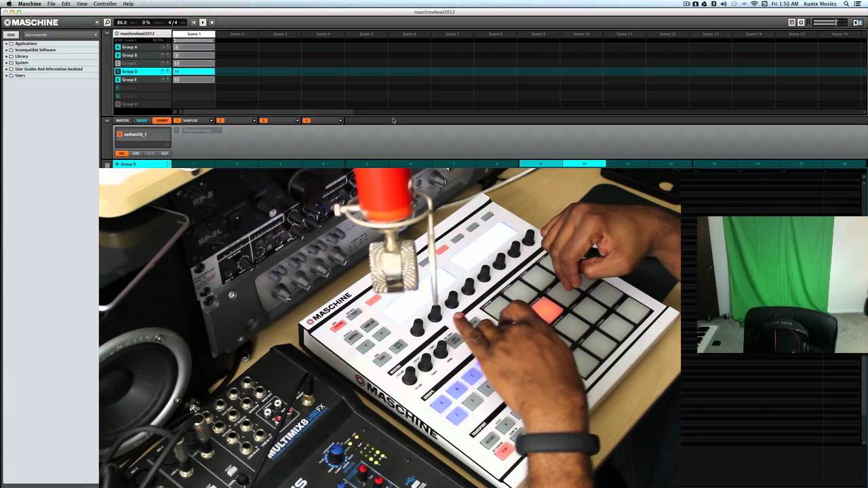Toggle mute on Group A
The height and width of the screenshot is (488, 868).
(x=163, y=47)
